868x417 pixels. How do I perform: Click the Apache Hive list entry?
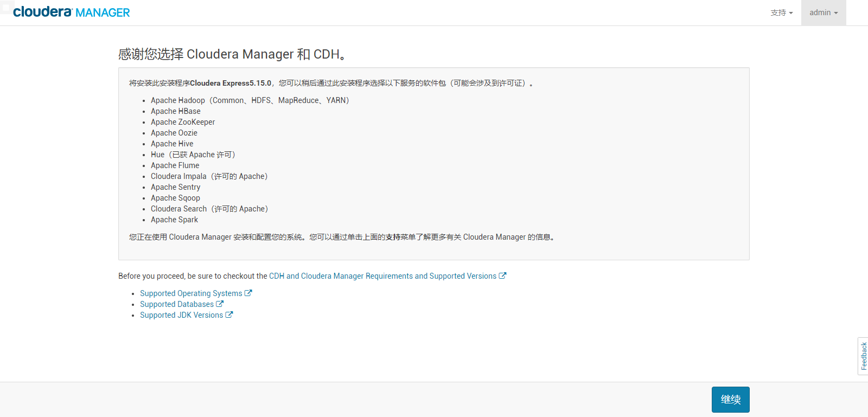(x=172, y=144)
